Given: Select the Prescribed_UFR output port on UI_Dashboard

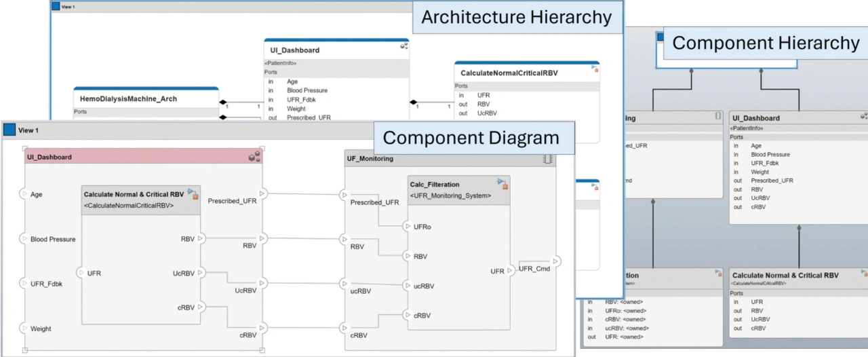Looking at the screenshot, I should pos(262,194).
